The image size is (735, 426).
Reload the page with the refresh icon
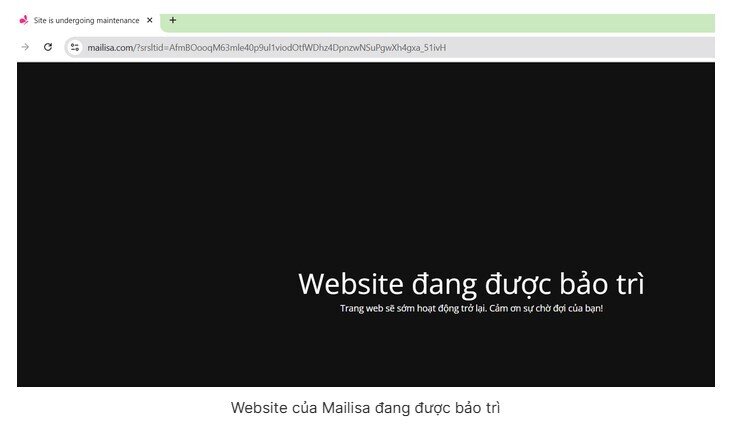coord(48,47)
